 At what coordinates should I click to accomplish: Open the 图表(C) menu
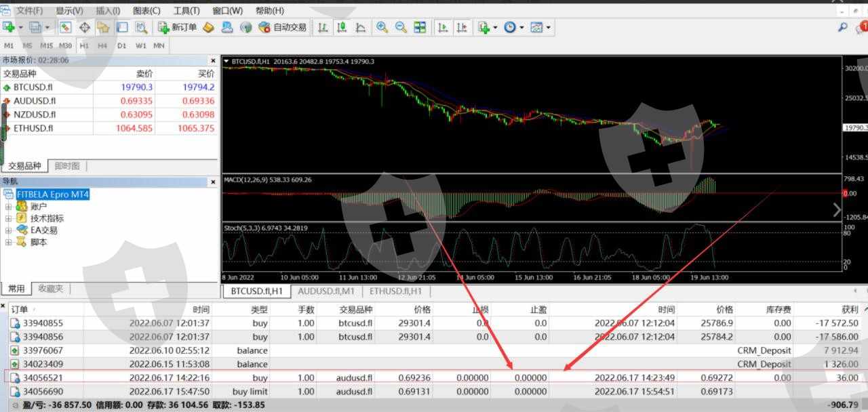pos(146,11)
